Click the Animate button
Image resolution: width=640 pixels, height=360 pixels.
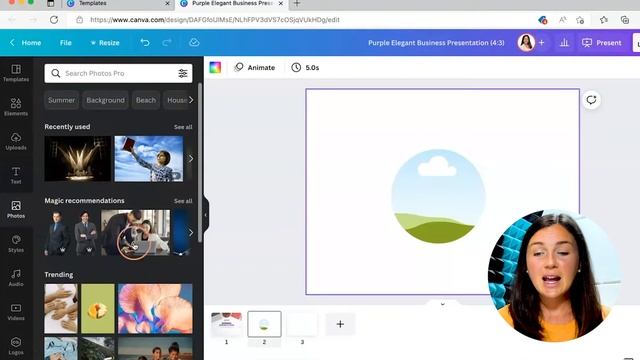click(x=255, y=67)
